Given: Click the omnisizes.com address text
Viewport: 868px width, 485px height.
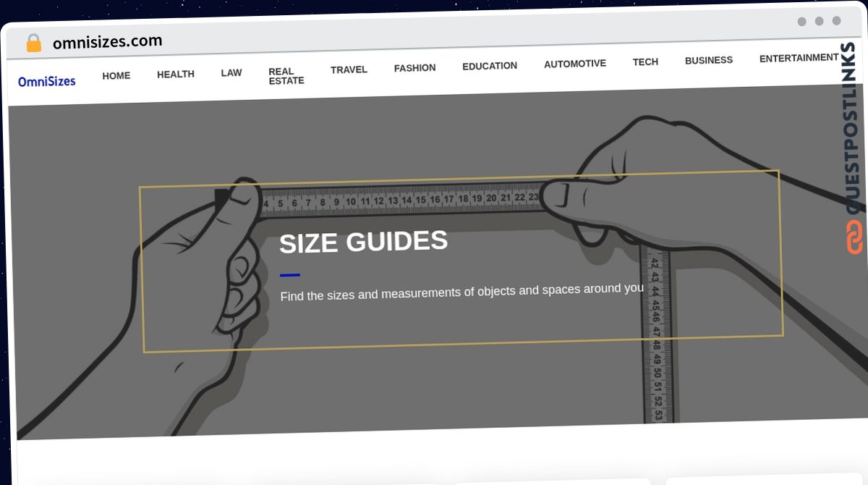Looking at the screenshot, I should pyautogui.click(x=108, y=42).
